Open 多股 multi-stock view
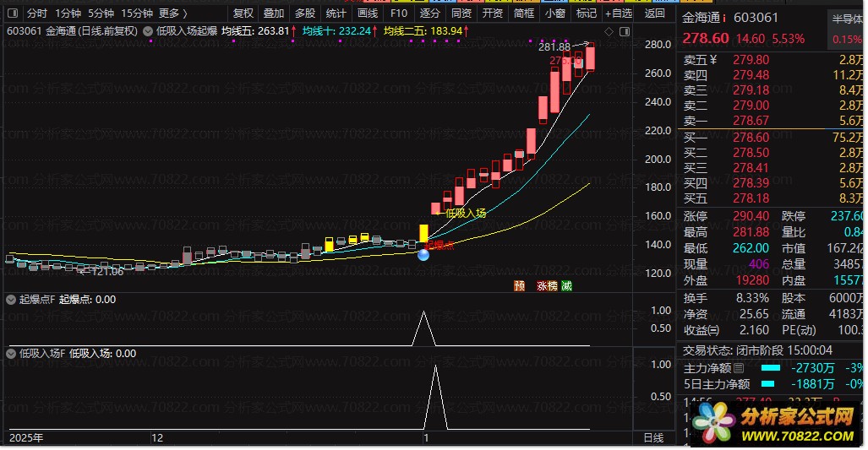Screen dimensions: 868x450 coord(304,13)
